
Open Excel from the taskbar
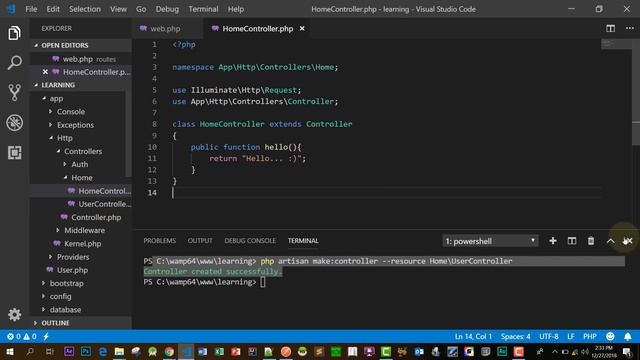(219, 351)
